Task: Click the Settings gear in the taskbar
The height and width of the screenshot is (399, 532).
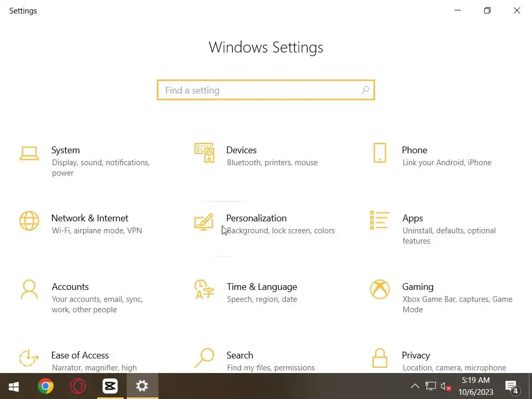Action: pos(142,386)
